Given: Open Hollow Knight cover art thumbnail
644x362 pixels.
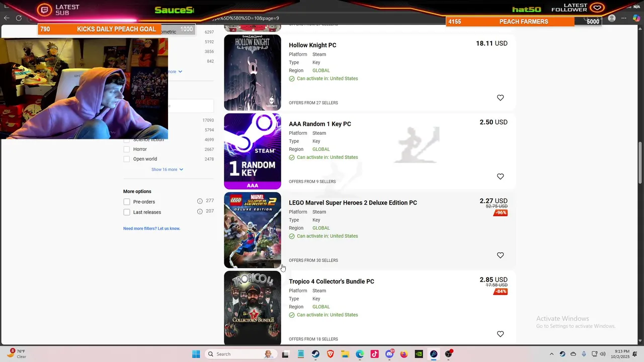Looking at the screenshot, I should click(253, 72).
